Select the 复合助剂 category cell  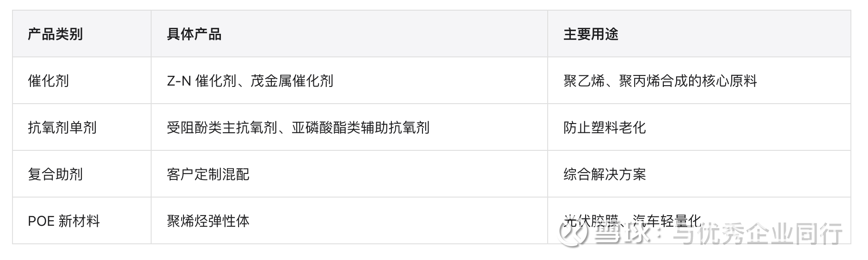(55, 174)
